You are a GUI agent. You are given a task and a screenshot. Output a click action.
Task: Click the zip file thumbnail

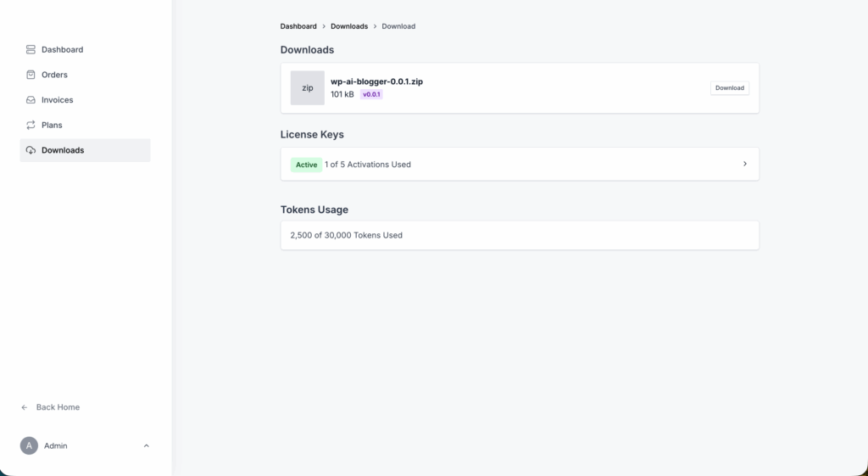(307, 87)
